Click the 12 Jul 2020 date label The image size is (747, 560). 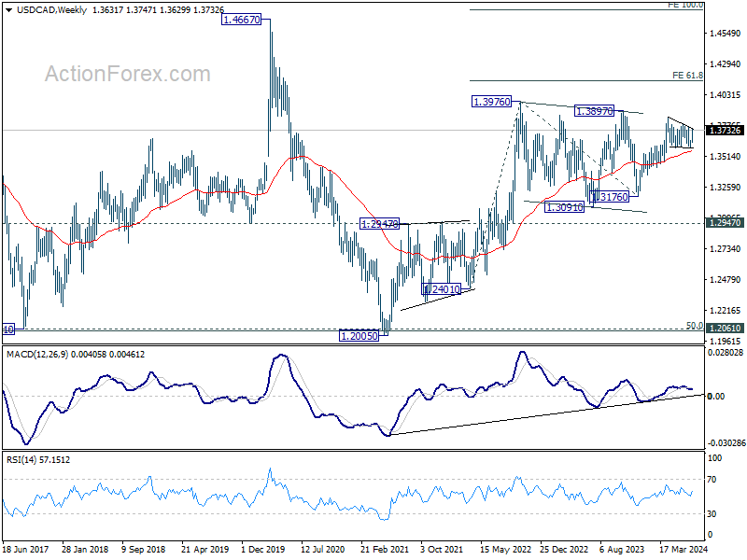click(x=323, y=550)
